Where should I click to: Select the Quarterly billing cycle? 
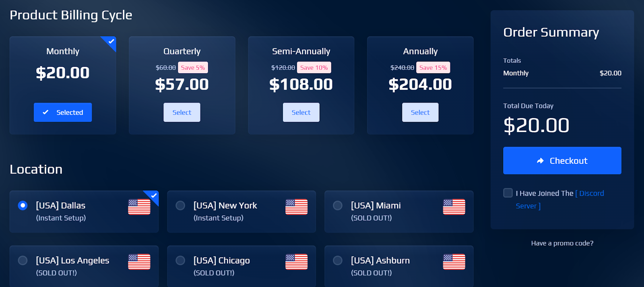[182, 112]
